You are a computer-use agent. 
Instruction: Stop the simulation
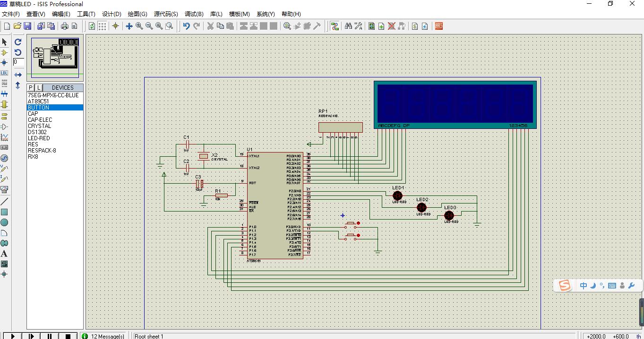(68, 336)
